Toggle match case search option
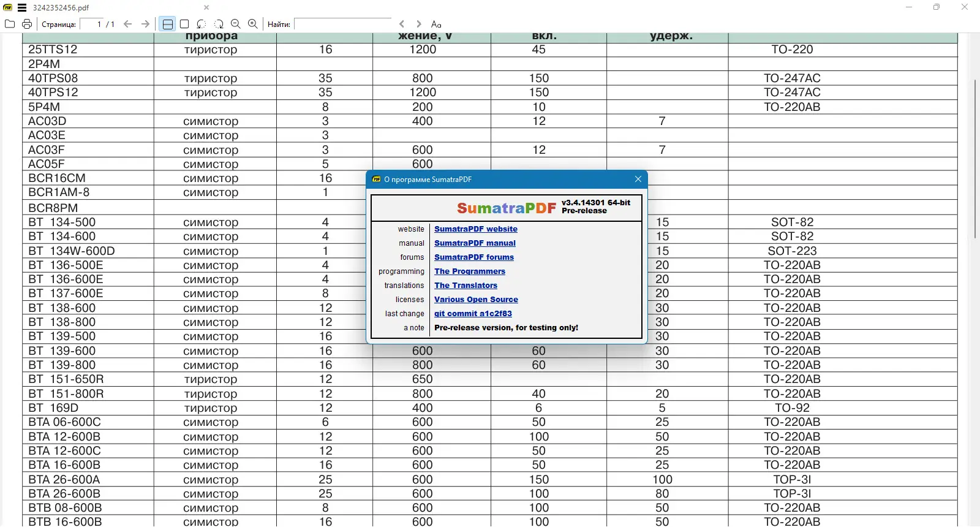The height and width of the screenshot is (527, 980). [436, 24]
